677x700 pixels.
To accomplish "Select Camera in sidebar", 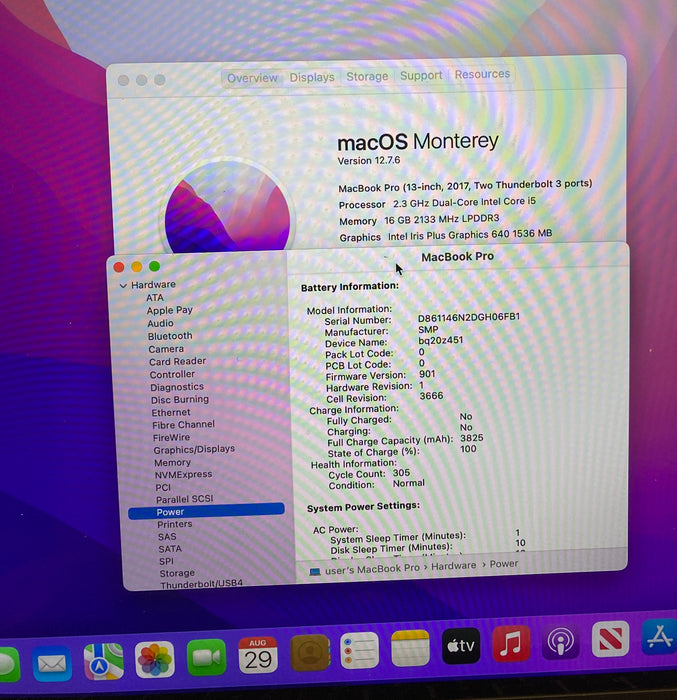I will (x=166, y=349).
